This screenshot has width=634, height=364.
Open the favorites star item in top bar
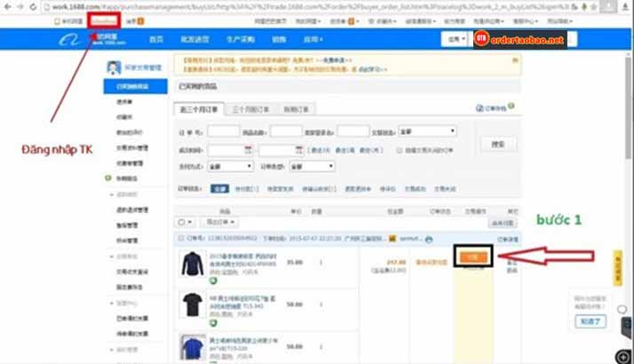[382, 21]
